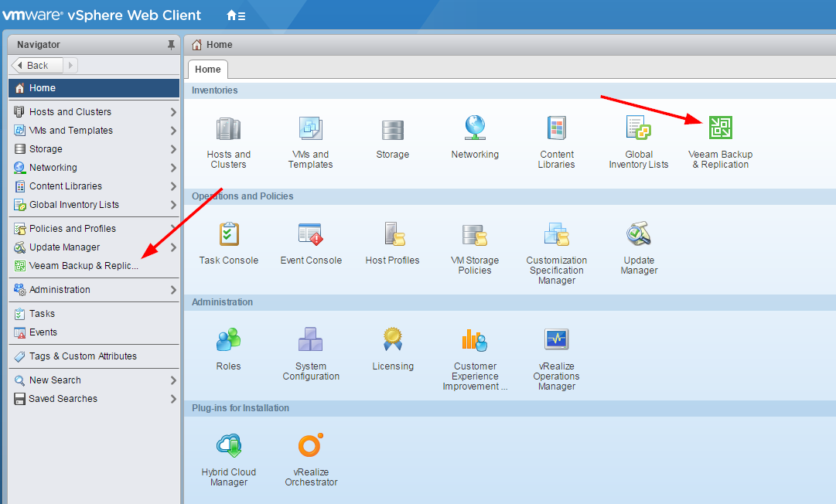This screenshot has width=836, height=504.
Task: Launch the Hybrid Cloud Manager plug-in
Action: pos(228,444)
